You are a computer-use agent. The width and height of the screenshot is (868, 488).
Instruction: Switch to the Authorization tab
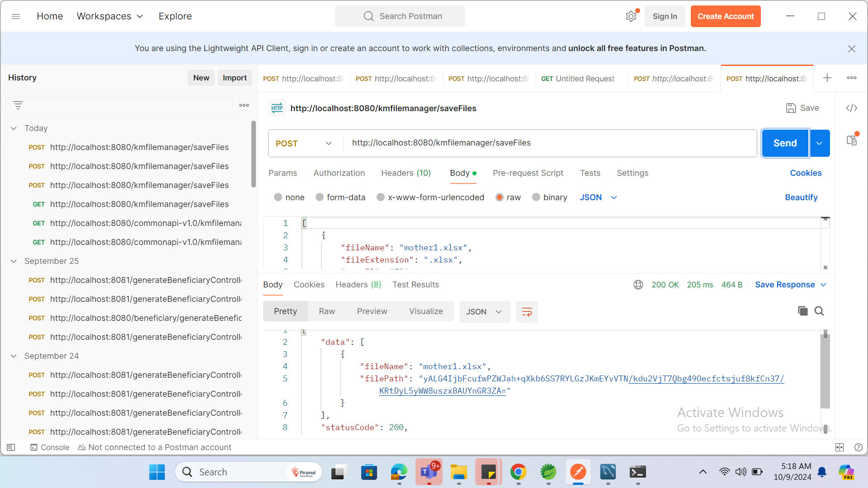(339, 173)
